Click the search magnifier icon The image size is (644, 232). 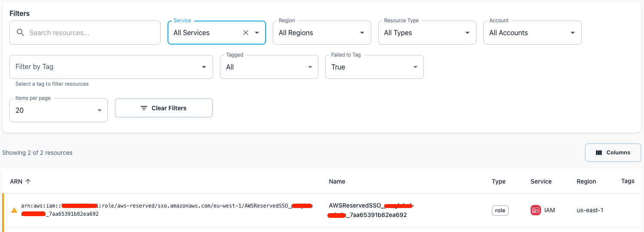point(20,33)
